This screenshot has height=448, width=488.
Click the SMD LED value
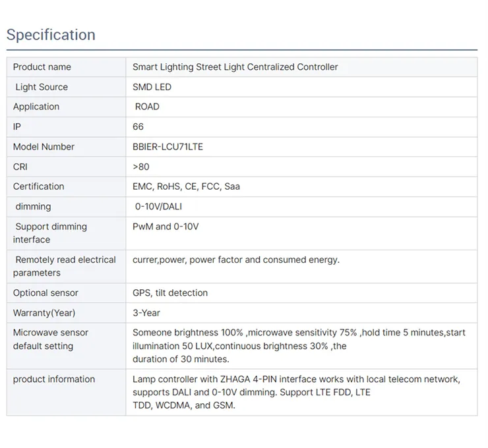(x=152, y=87)
